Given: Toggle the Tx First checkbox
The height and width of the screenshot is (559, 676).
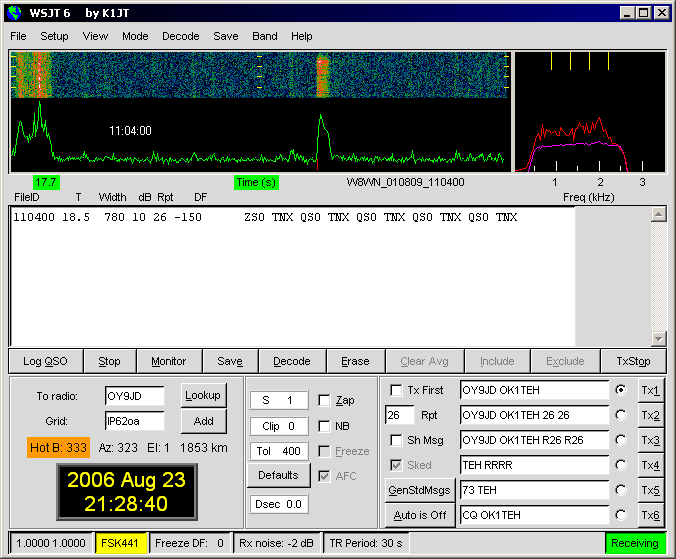Looking at the screenshot, I should tap(396, 390).
